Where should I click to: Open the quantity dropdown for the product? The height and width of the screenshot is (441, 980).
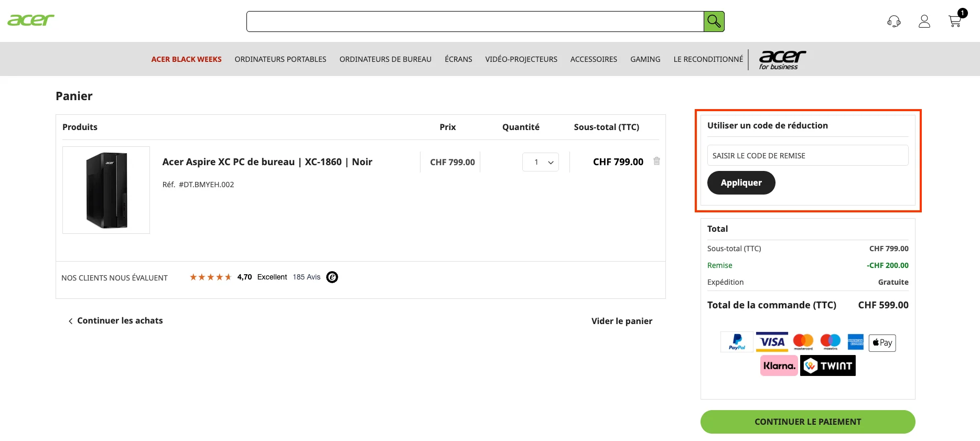[541, 162]
